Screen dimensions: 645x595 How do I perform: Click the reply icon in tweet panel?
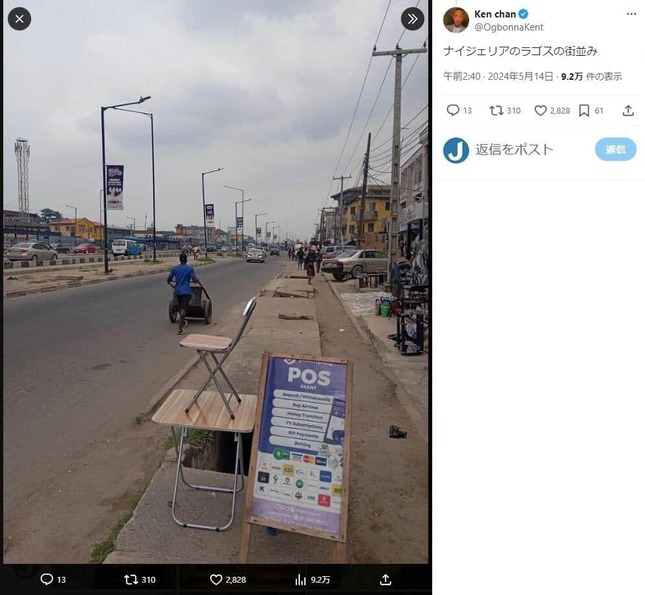pyautogui.click(x=453, y=110)
